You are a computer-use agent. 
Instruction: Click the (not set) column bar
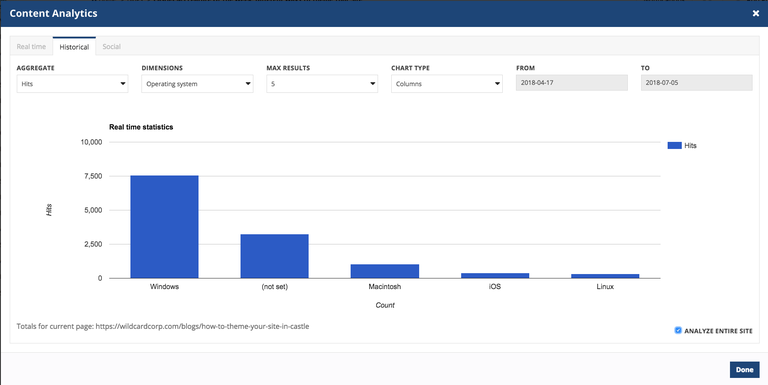click(x=274, y=256)
